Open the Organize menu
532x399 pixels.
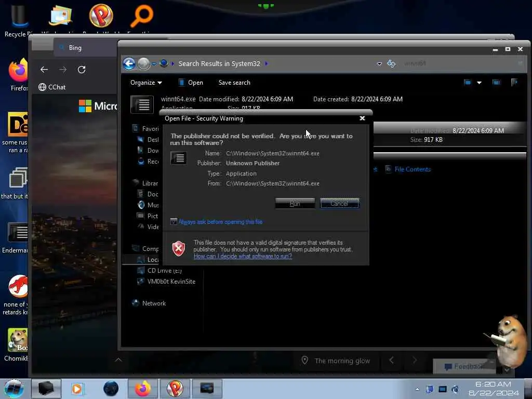point(146,83)
